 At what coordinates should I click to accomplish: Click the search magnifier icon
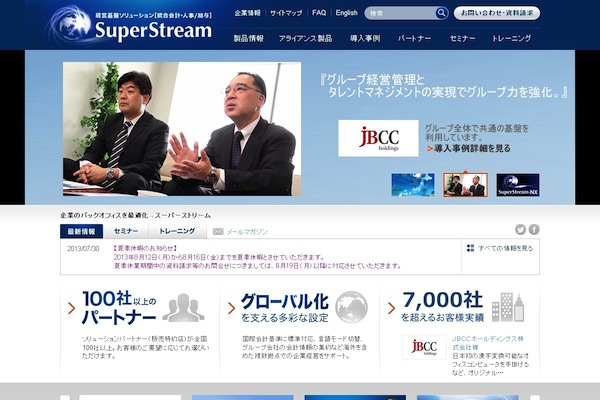pyautogui.click(x=441, y=13)
